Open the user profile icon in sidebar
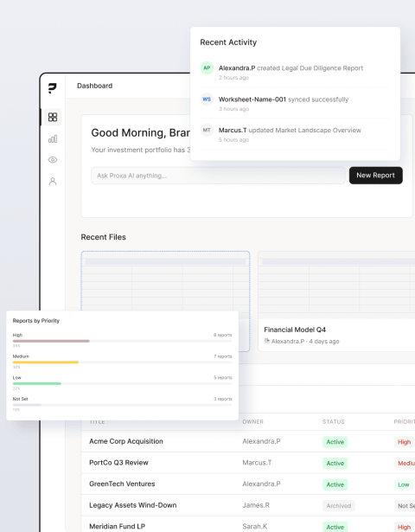 pos(53,181)
